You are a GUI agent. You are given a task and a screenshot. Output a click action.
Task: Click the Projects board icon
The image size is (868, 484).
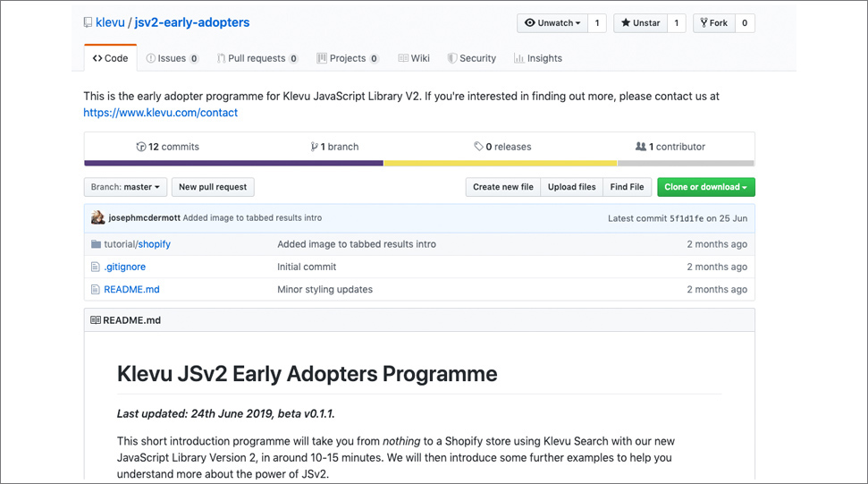click(322, 58)
